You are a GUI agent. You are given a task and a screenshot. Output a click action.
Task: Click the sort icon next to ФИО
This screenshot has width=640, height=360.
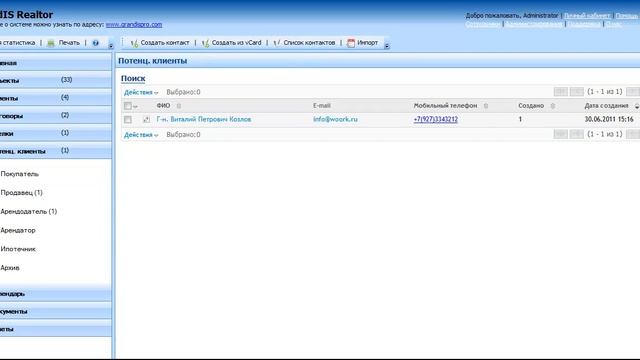pos(179,106)
